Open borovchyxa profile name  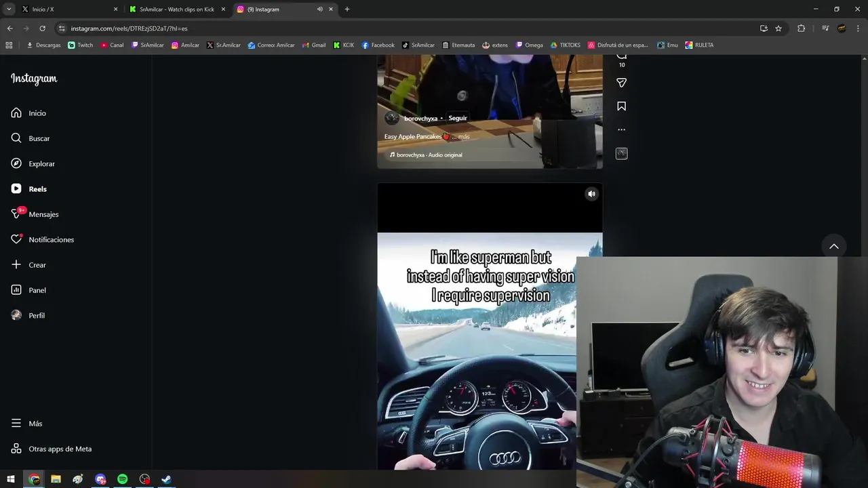pyautogui.click(x=420, y=119)
